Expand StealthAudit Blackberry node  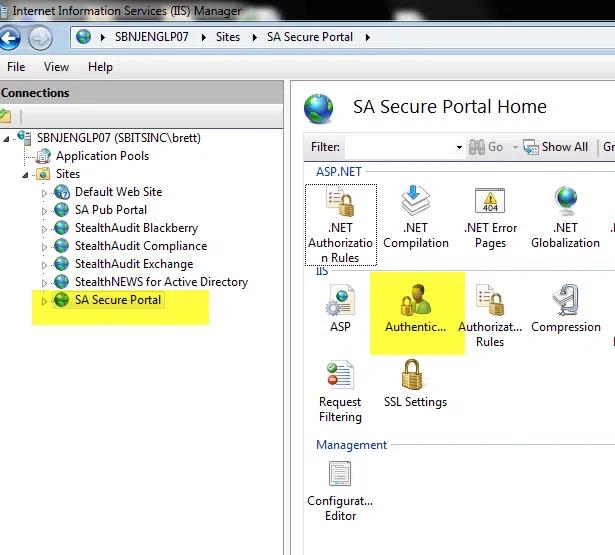[x=44, y=229]
